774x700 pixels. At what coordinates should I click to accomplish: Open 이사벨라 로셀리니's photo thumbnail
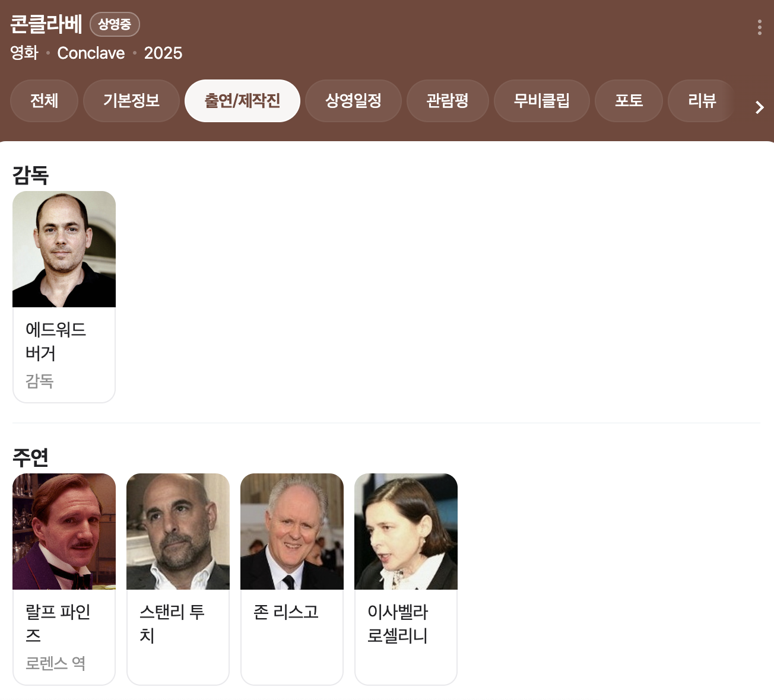click(x=406, y=532)
